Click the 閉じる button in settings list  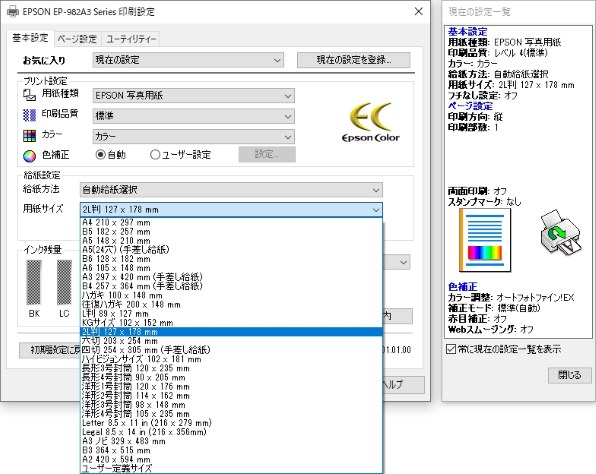[569, 375]
